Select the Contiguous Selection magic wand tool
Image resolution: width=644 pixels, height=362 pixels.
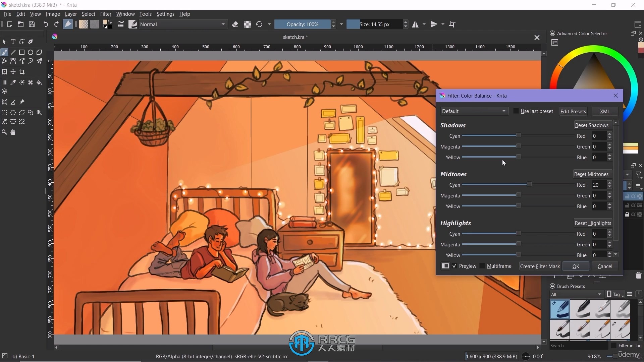(39, 113)
